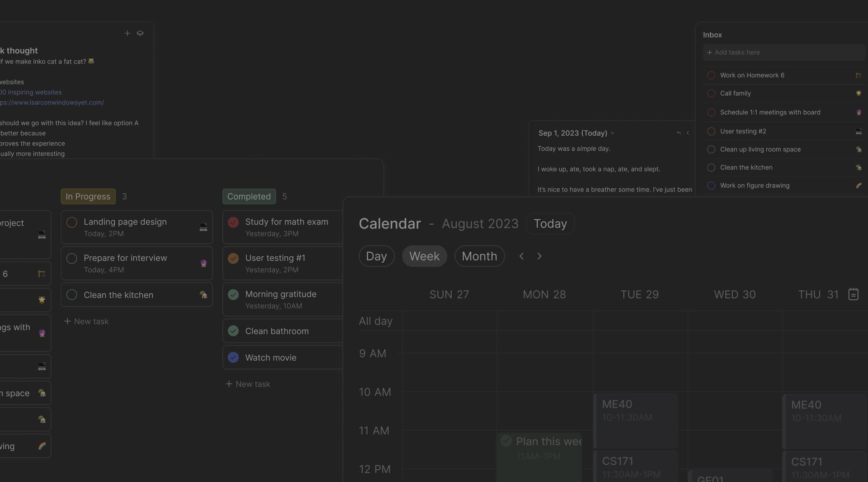Click the Completed status label

249,196
